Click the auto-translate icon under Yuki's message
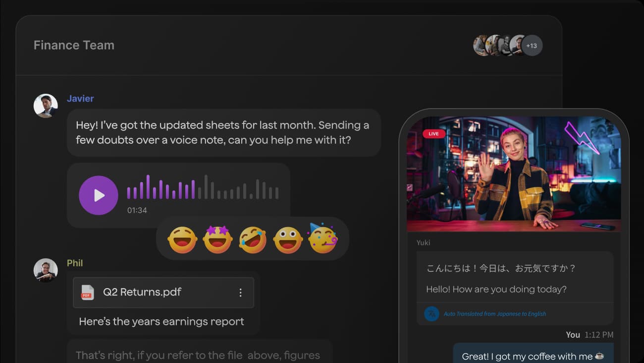Image resolution: width=644 pixels, height=363 pixels. [431, 314]
